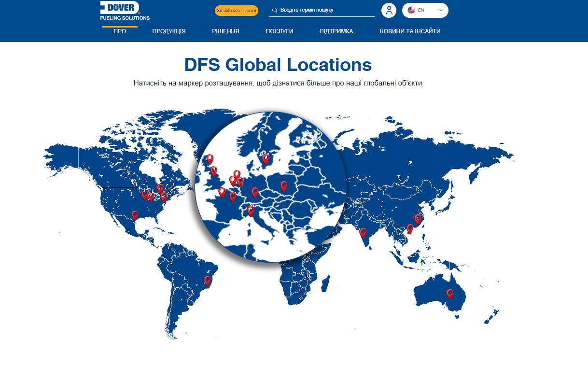The width and height of the screenshot is (588, 367).
Task: Click the Texas location marker
Action: (135, 215)
